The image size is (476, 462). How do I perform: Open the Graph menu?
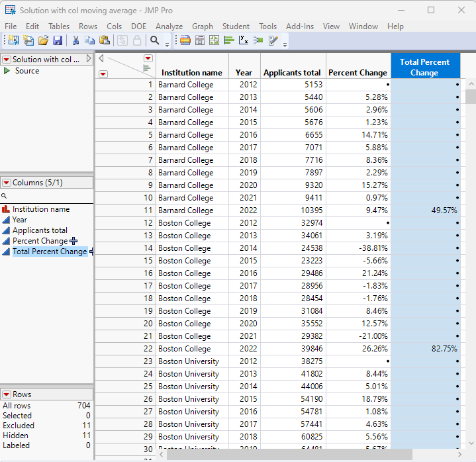pyautogui.click(x=203, y=26)
